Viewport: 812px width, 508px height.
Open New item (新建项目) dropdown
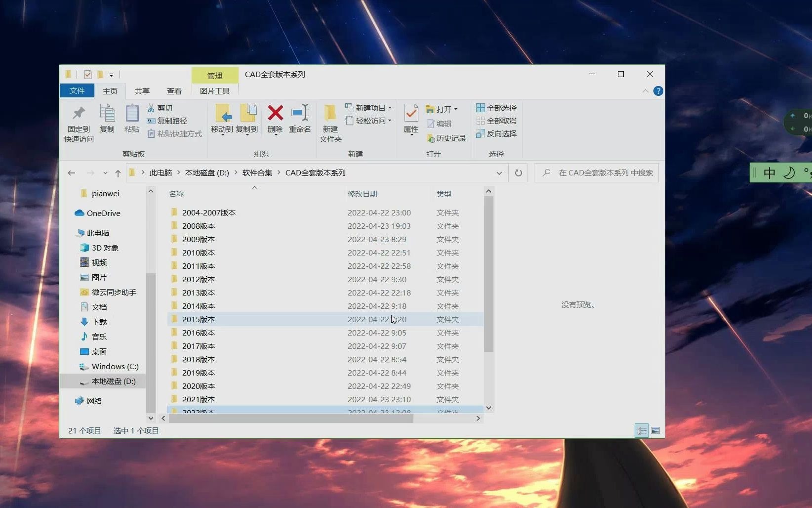pos(368,108)
